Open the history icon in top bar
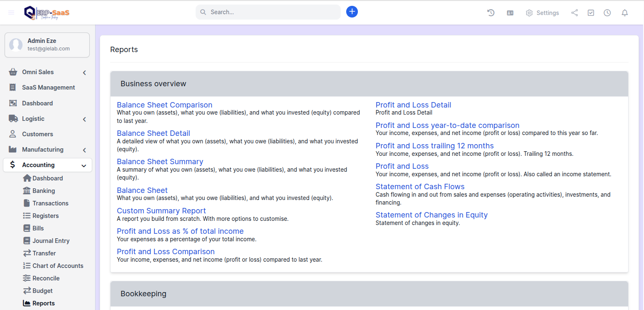Viewport: 644px width, 310px height. pos(491,13)
